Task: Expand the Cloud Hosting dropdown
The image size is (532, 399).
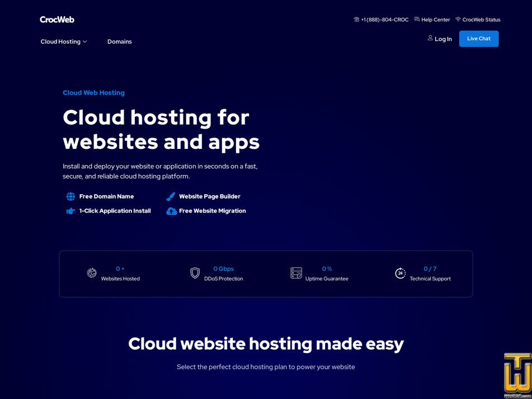Action: tap(63, 41)
